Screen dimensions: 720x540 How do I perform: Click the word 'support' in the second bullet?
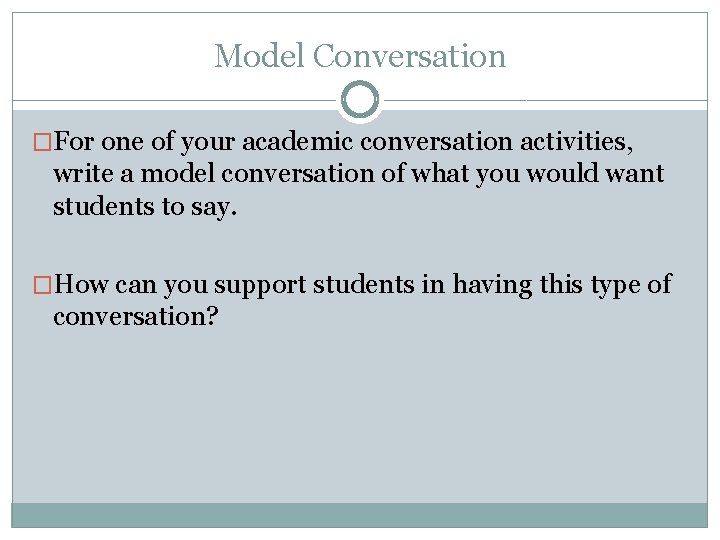[258, 286]
